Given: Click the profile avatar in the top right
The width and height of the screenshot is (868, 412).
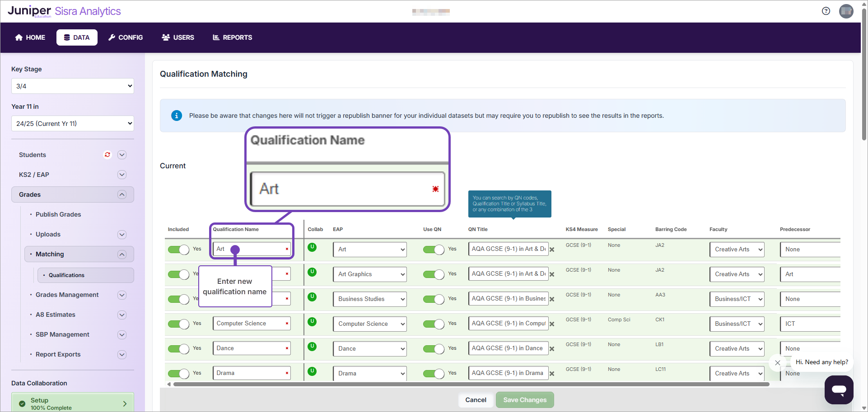Looking at the screenshot, I should (x=847, y=11).
